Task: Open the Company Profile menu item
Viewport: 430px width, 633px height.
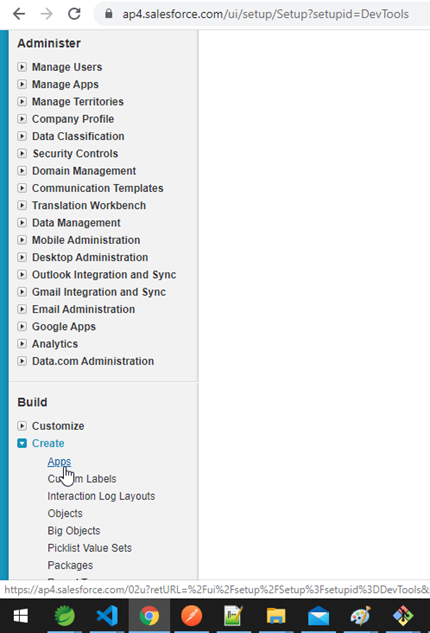Action: click(73, 119)
